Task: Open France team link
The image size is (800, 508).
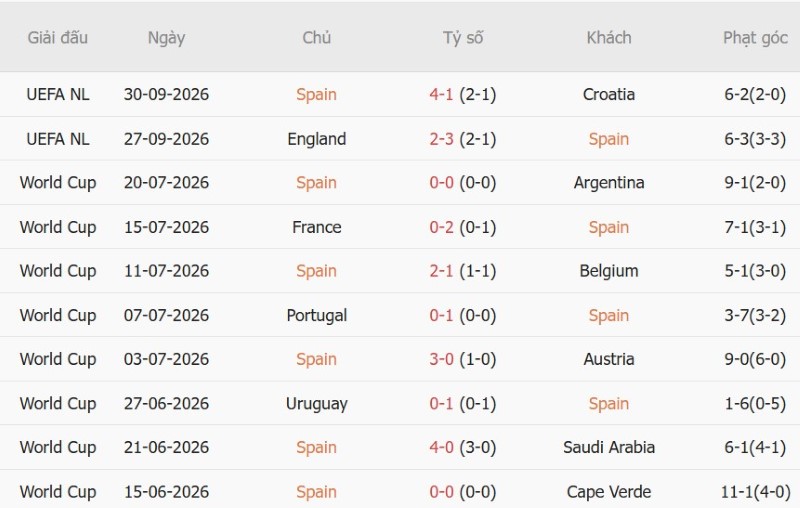Action: tap(316, 227)
